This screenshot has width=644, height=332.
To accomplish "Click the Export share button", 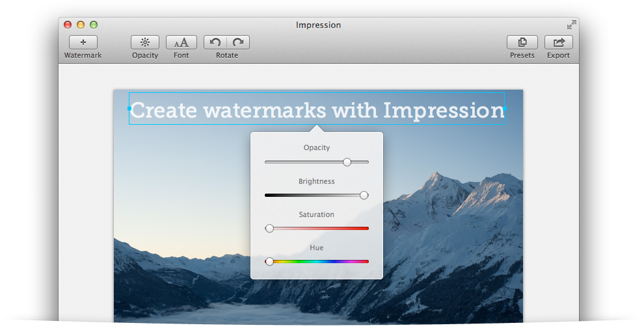I will pos(558,42).
